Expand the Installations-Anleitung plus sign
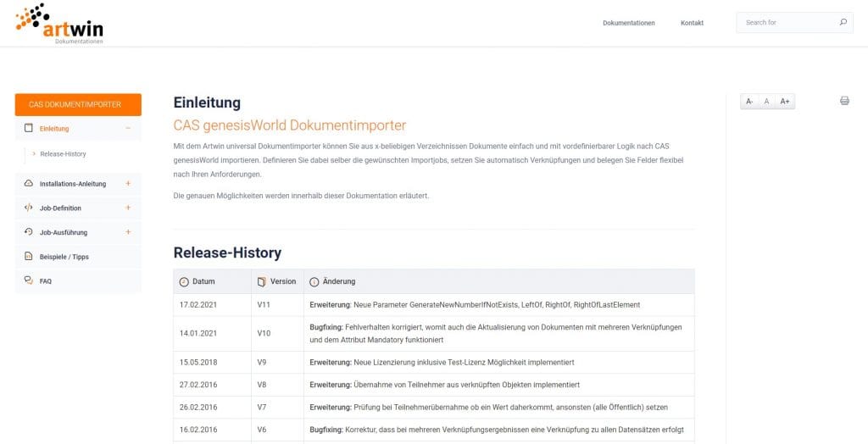The height and width of the screenshot is (444, 868). click(x=128, y=183)
